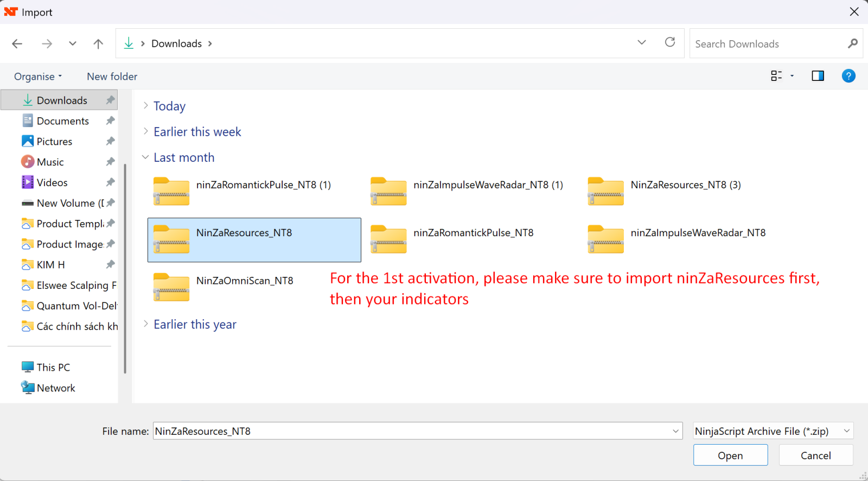The height and width of the screenshot is (481, 868).
Task: Select the ninZaImpulseWaveRadar_NT8 zip file
Action: 688,240
